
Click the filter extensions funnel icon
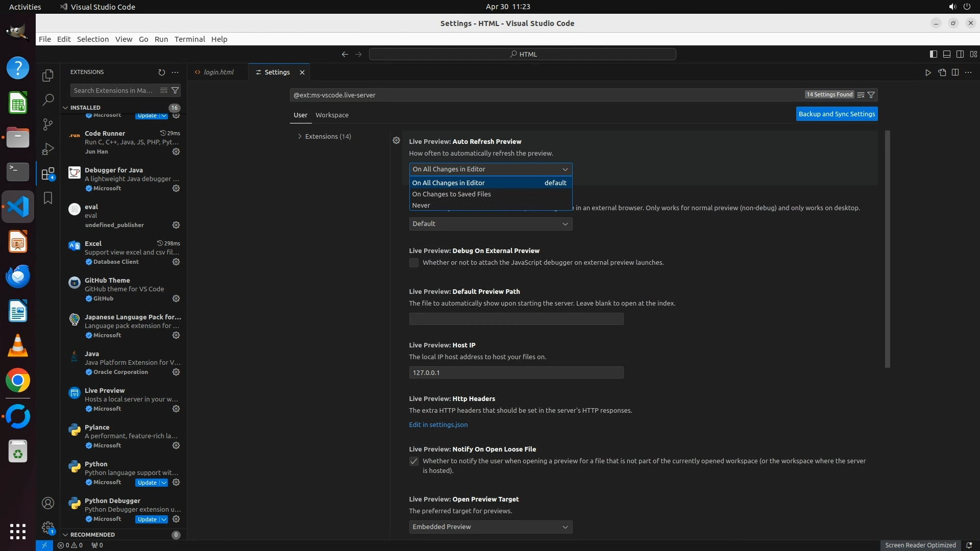pyautogui.click(x=175, y=90)
